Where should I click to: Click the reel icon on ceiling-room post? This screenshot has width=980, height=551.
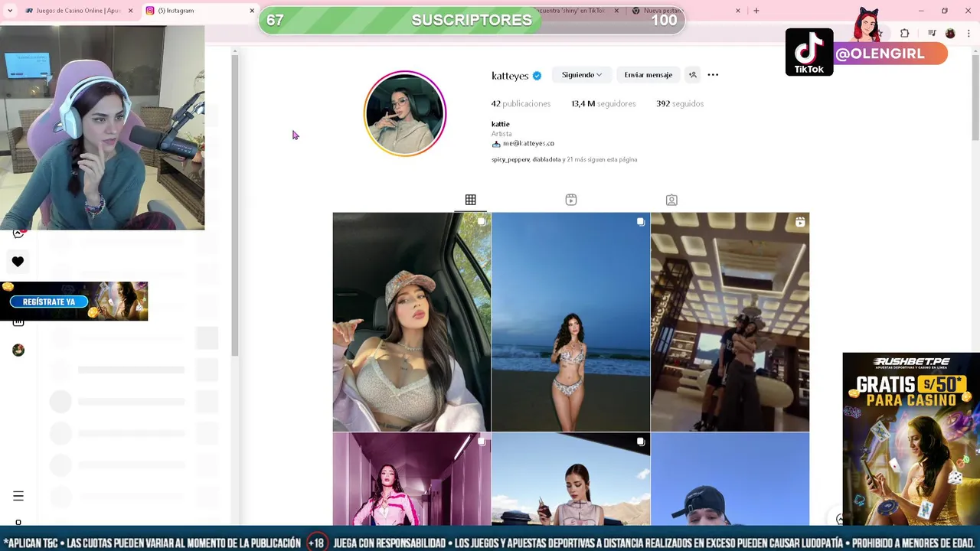pos(799,222)
